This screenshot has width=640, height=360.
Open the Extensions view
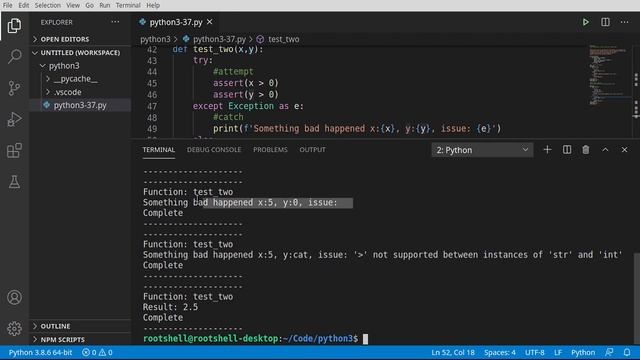[x=14, y=151]
